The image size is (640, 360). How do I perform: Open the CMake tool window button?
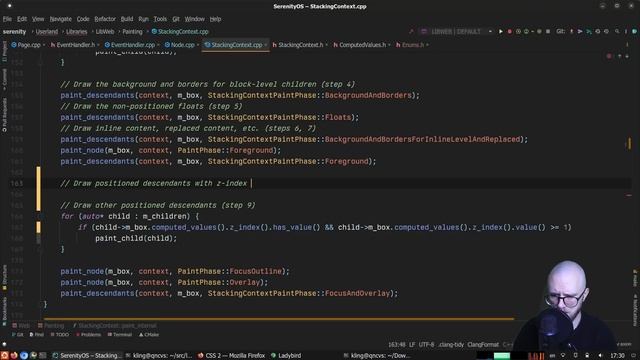(149, 335)
